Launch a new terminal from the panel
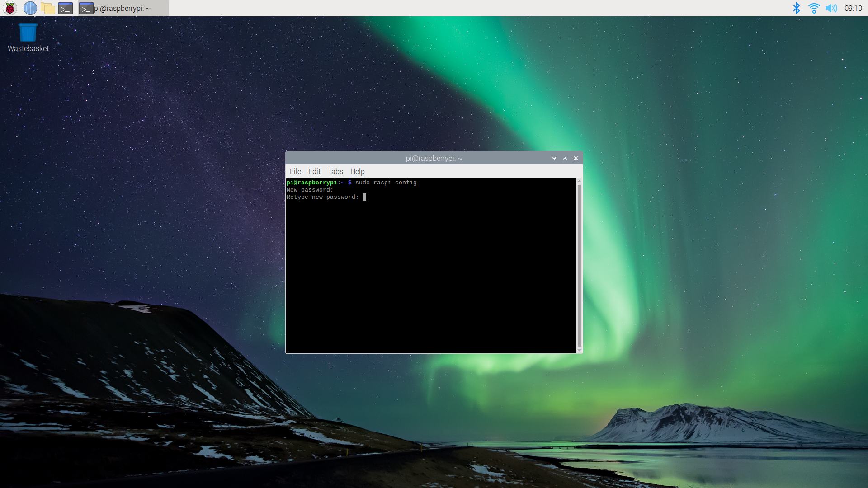Image resolution: width=868 pixels, height=488 pixels. pyautogui.click(x=66, y=8)
